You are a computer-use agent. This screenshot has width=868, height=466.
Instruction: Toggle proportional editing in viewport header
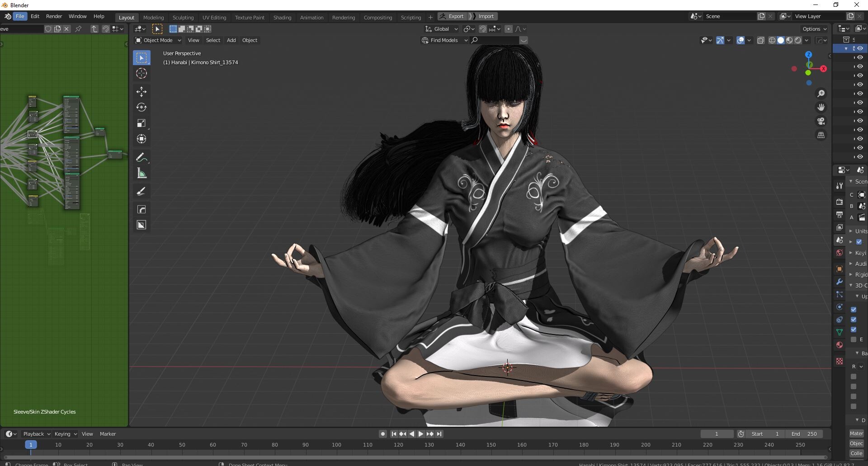pos(509,29)
